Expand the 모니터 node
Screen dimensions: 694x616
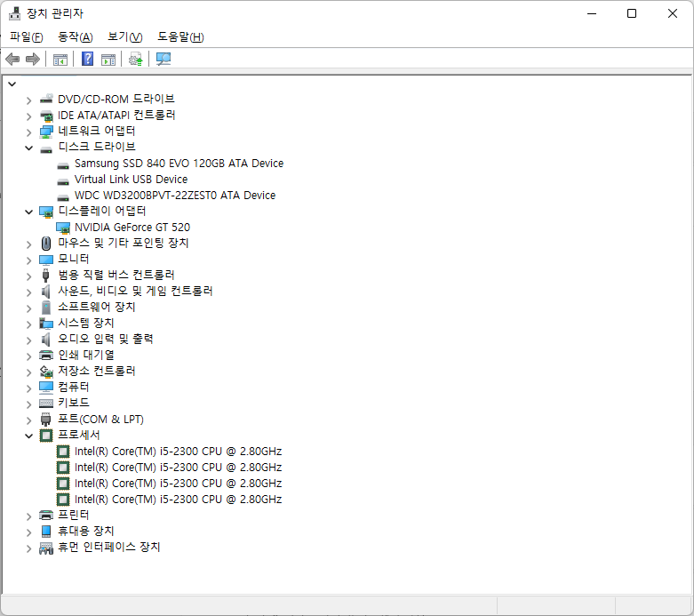click(28, 260)
